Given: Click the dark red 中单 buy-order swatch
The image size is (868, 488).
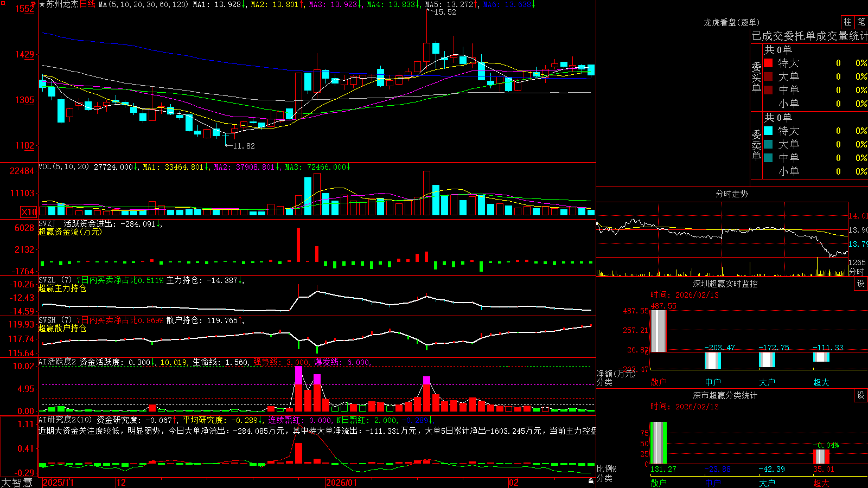Looking at the screenshot, I should (x=768, y=90).
